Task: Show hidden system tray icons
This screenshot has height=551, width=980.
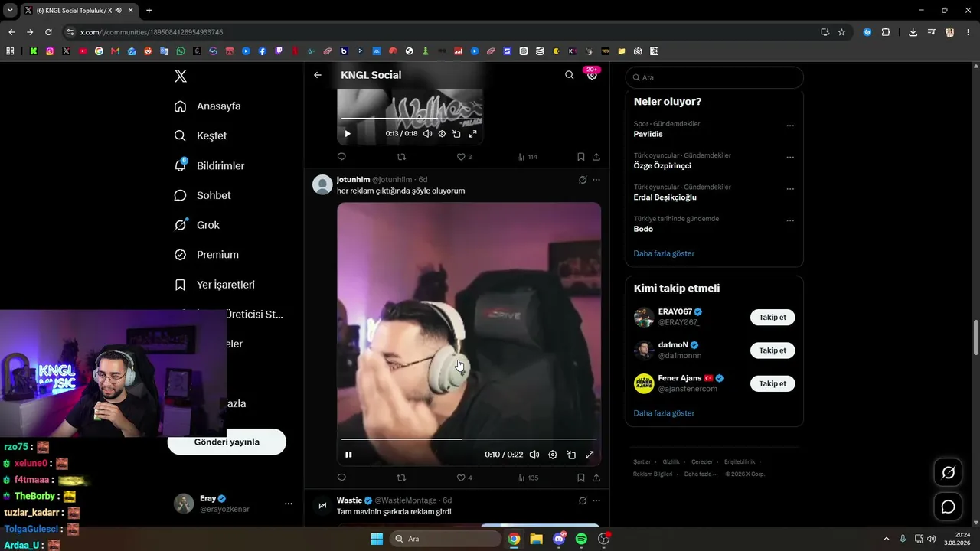Action: 887,539
